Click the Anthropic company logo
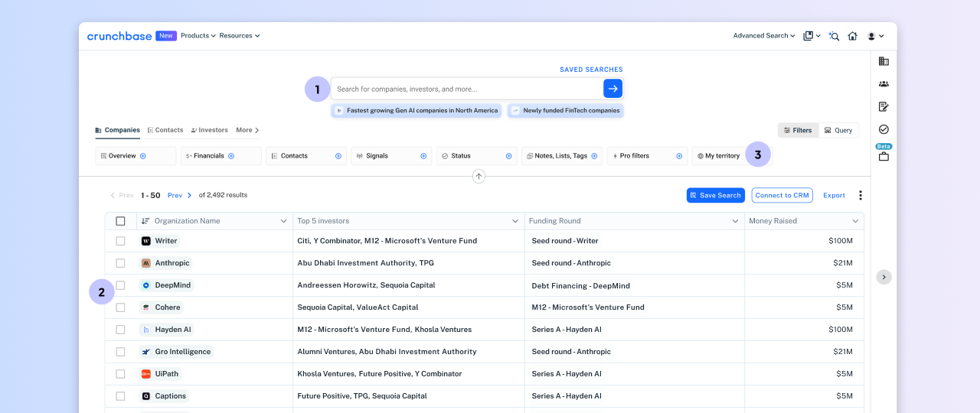This screenshot has width=980, height=413. [x=146, y=263]
